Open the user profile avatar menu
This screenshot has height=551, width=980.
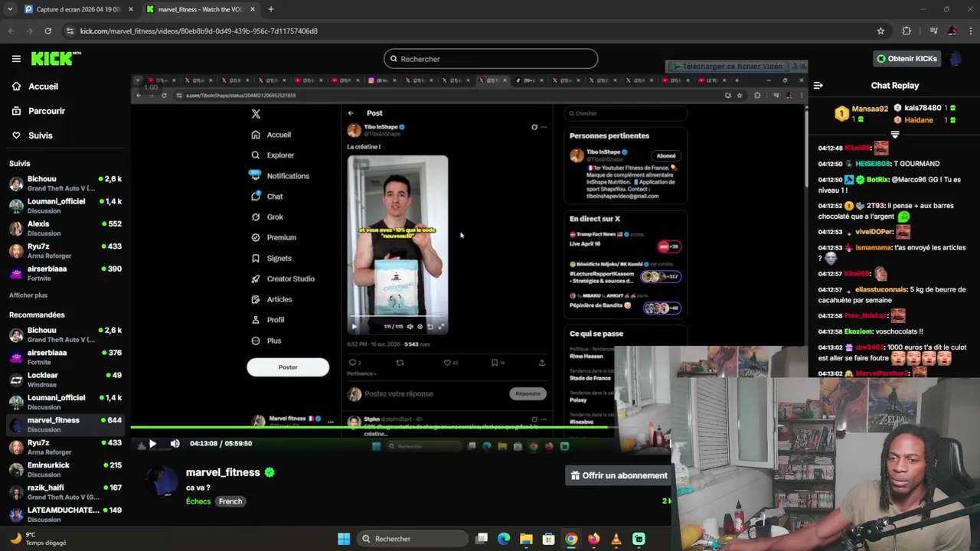coord(955,59)
